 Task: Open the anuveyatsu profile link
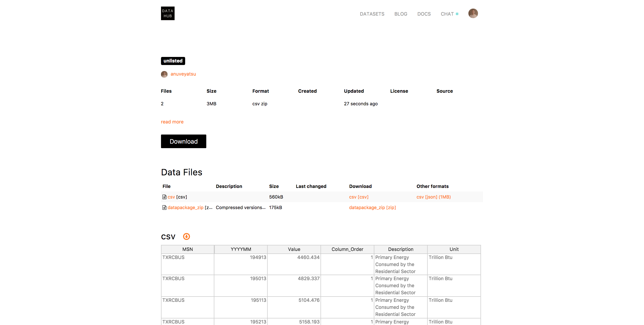click(183, 74)
